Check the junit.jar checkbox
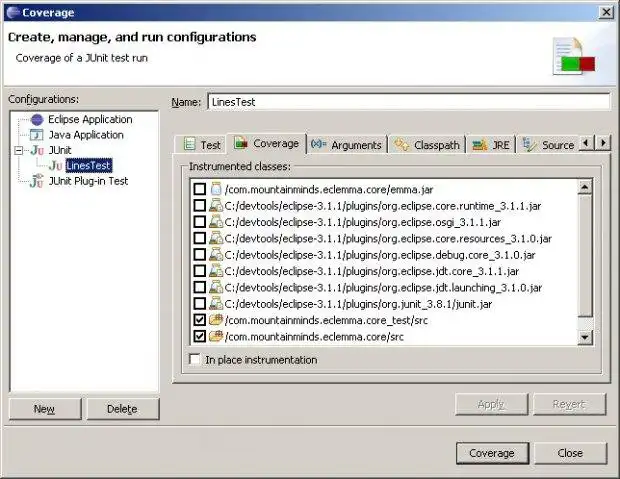This screenshot has height=479, width=620. coord(200,304)
